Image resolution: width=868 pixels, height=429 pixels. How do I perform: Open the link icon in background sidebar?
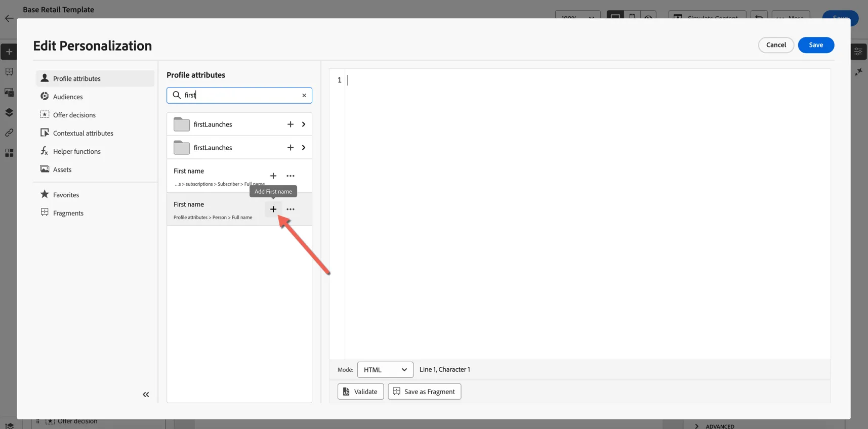click(9, 133)
